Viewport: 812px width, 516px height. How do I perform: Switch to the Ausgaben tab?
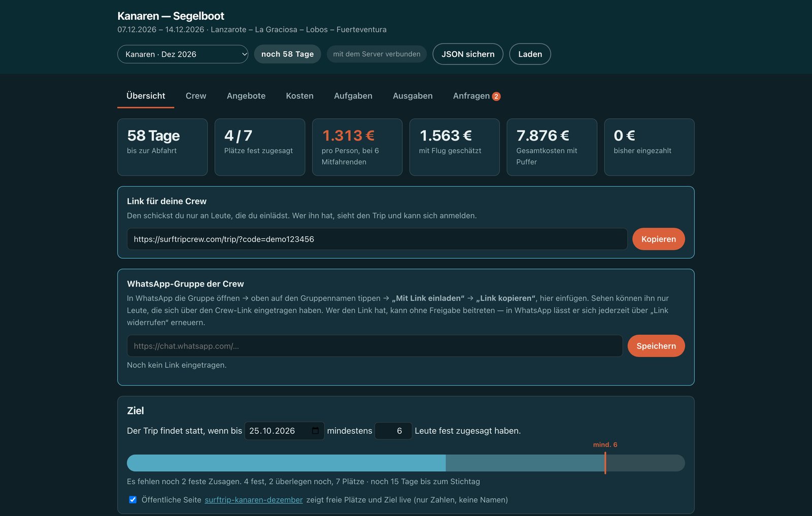pyautogui.click(x=413, y=96)
